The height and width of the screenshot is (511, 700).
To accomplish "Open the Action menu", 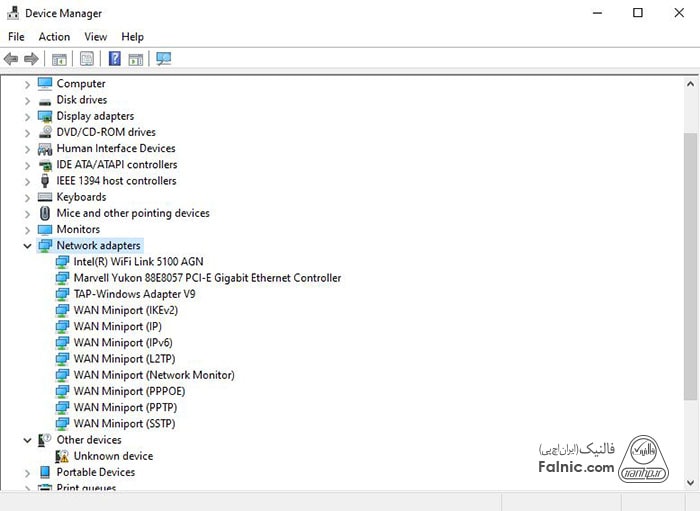I will click(54, 37).
